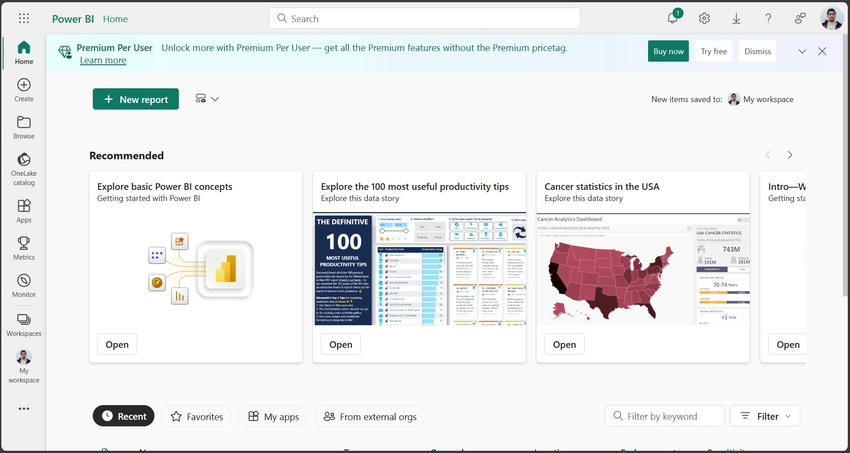Image resolution: width=850 pixels, height=453 pixels.
Task: Open the partially visible Intro card
Action: tap(787, 345)
